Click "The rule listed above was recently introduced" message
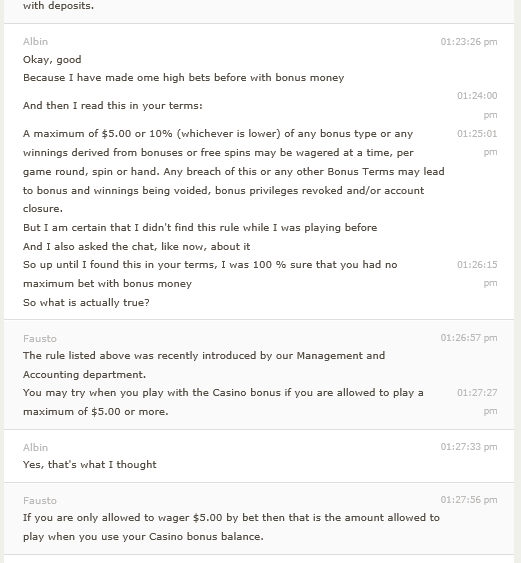 [x=204, y=365]
